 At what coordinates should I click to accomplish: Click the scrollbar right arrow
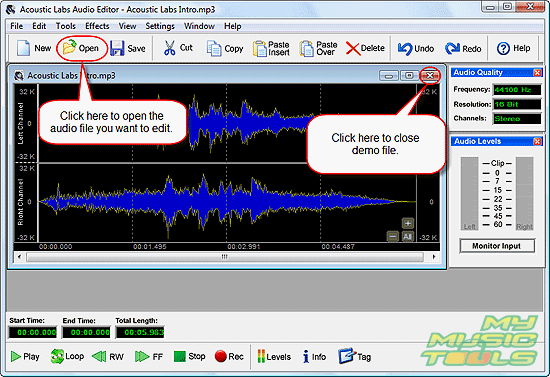click(x=434, y=257)
